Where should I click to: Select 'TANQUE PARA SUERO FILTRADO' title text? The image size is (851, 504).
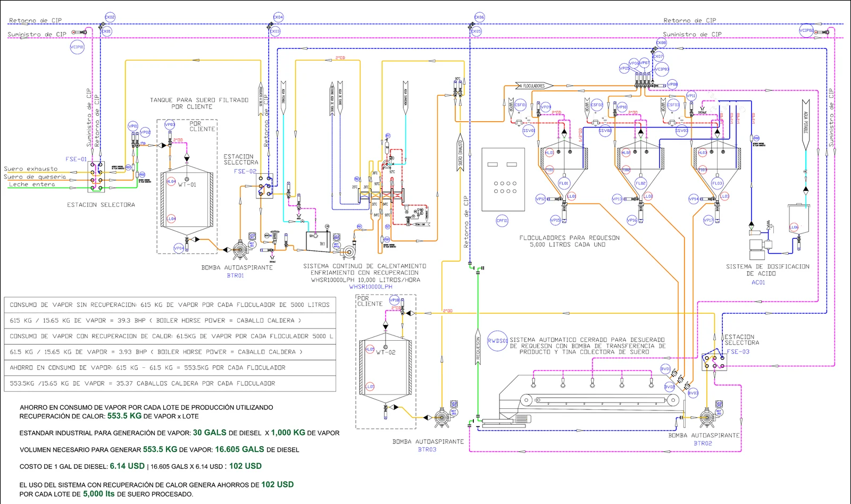pos(199,100)
